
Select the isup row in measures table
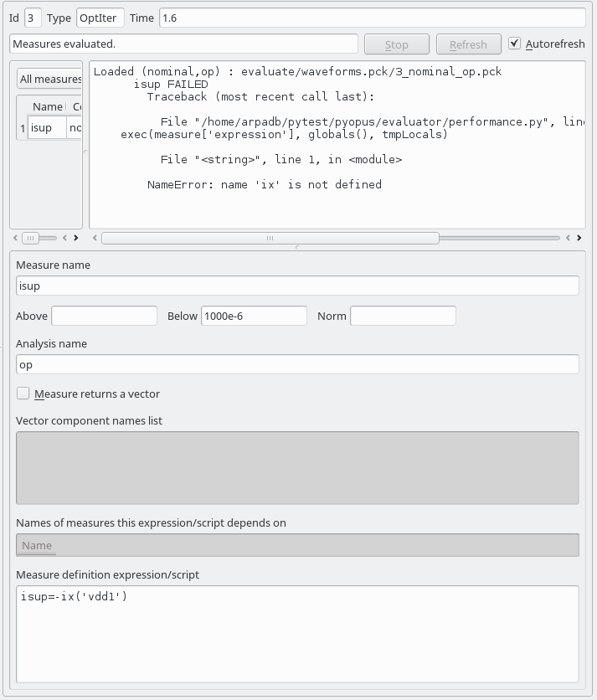coord(46,128)
